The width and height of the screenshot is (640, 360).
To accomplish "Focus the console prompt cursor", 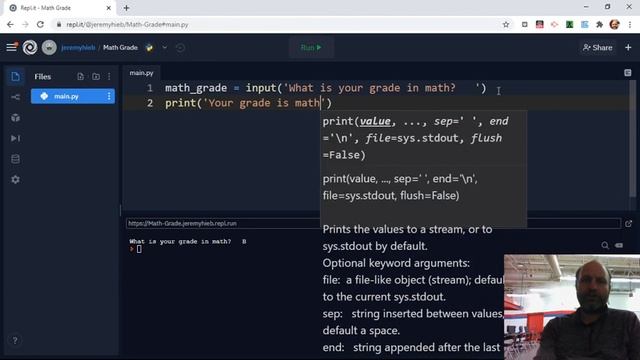I will [139, 249].
